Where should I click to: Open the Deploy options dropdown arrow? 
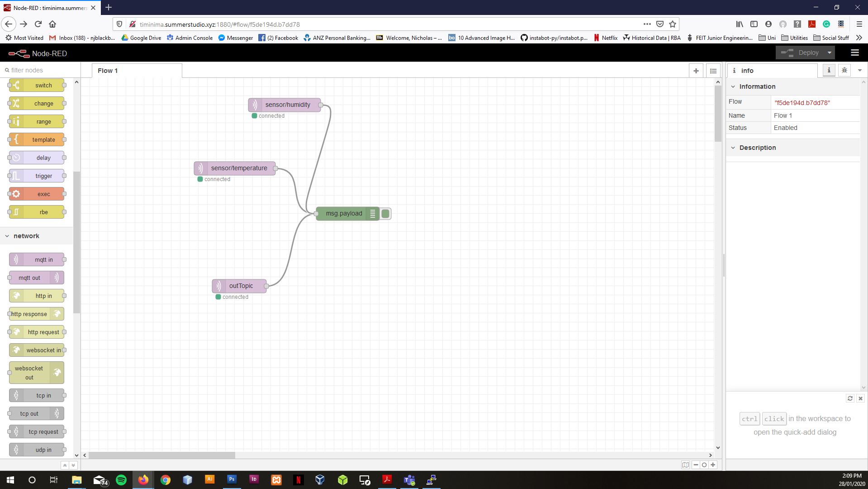[829, 53]
